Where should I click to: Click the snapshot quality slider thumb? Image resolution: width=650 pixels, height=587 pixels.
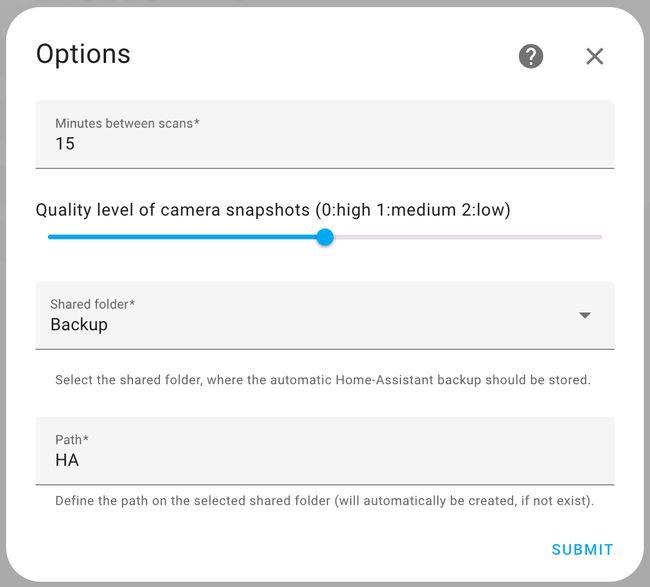coord(325,237)
